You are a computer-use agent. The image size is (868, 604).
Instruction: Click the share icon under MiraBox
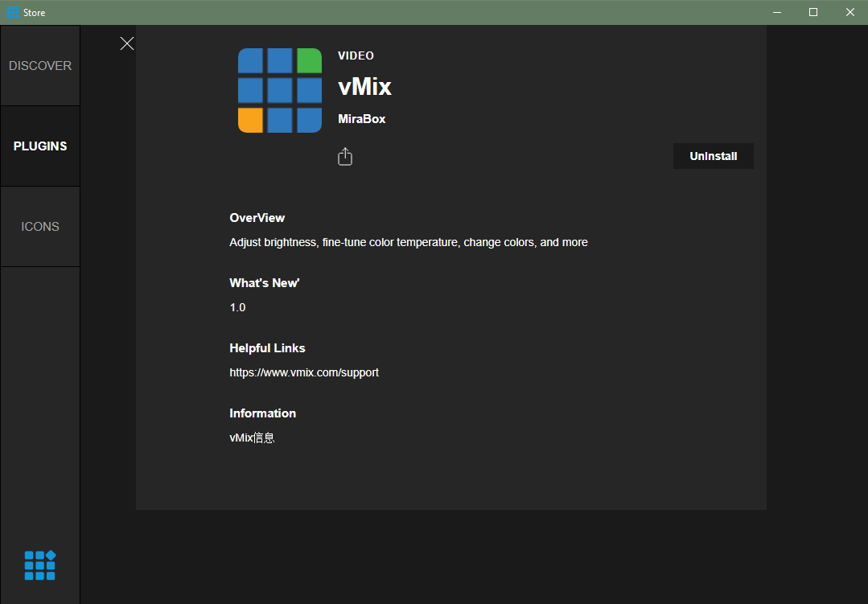[345, 157]
